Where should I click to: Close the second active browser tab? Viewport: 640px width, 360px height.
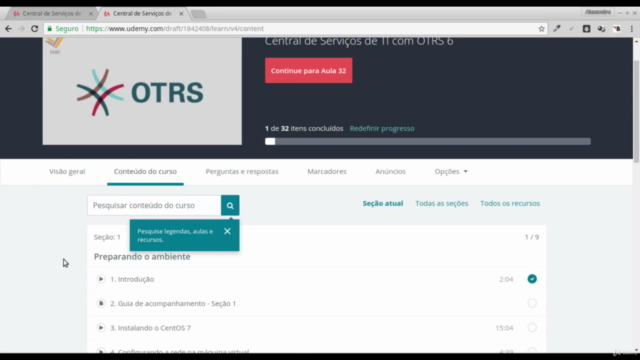click(181, 13)
